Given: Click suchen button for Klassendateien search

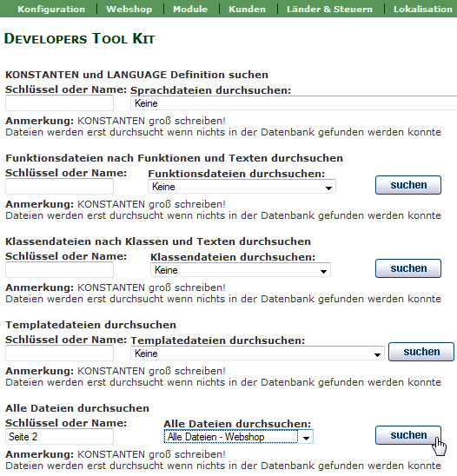Looking at the screenshot, I should click(408, 268).
